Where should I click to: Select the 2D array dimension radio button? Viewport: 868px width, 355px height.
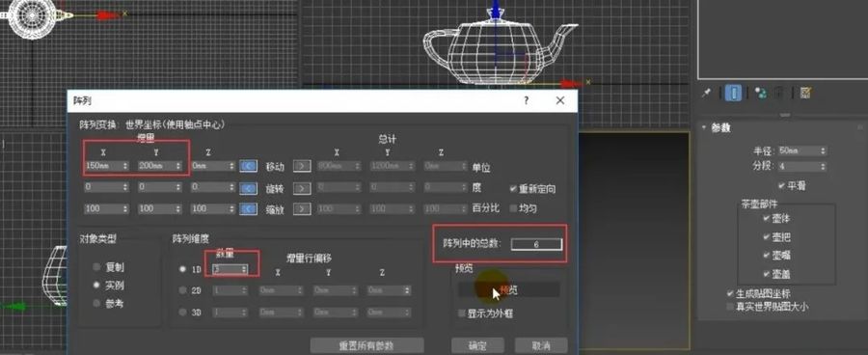[182, 289]
